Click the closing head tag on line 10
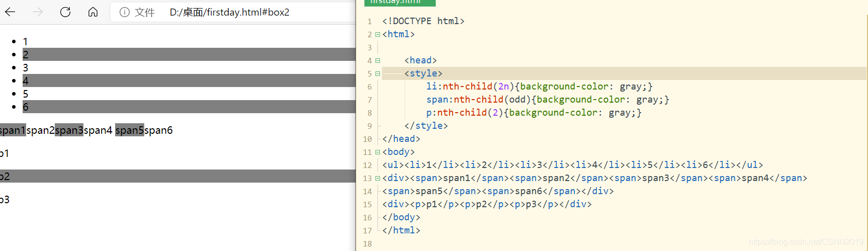 tap(401, 139)
